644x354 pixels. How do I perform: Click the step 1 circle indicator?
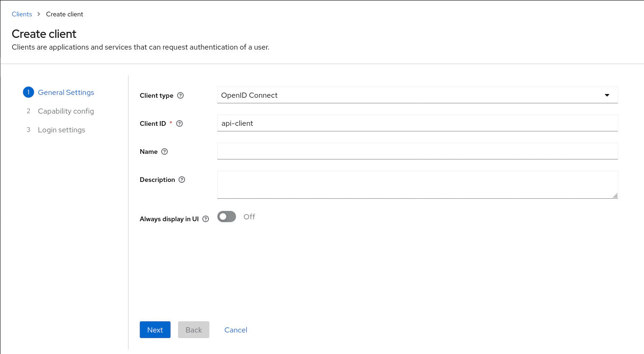coord(28,92)
